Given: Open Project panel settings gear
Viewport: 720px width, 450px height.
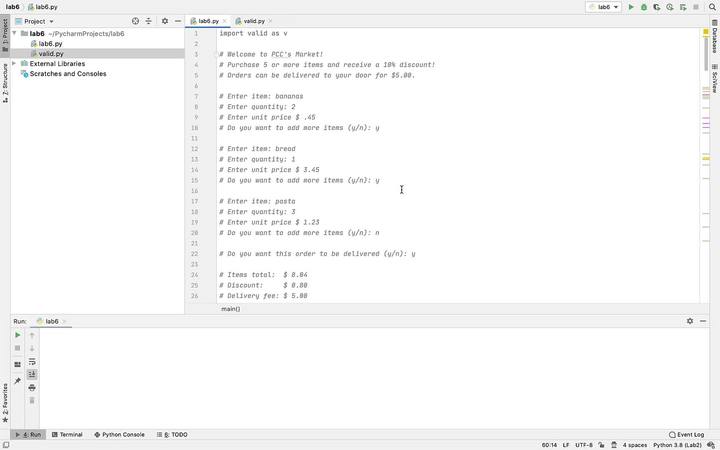Looking at the screenshot, I should coord(165,21).
